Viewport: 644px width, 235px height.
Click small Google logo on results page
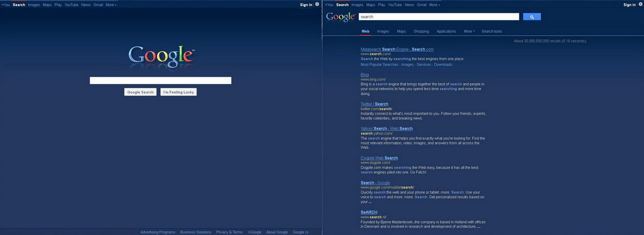point(341,17)
